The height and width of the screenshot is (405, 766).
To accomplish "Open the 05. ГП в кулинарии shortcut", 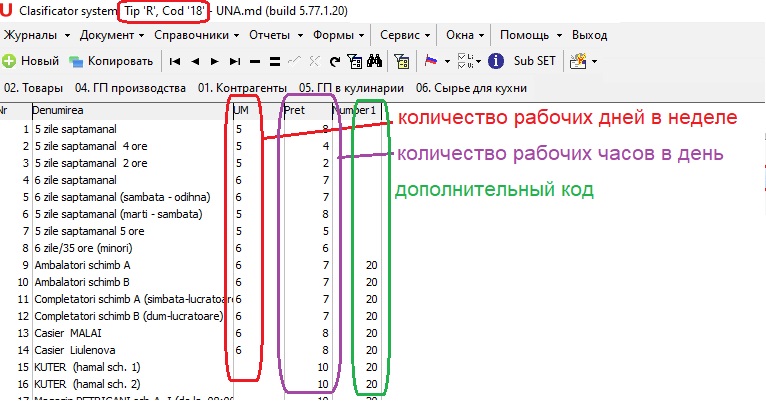I will pos(351,88).
